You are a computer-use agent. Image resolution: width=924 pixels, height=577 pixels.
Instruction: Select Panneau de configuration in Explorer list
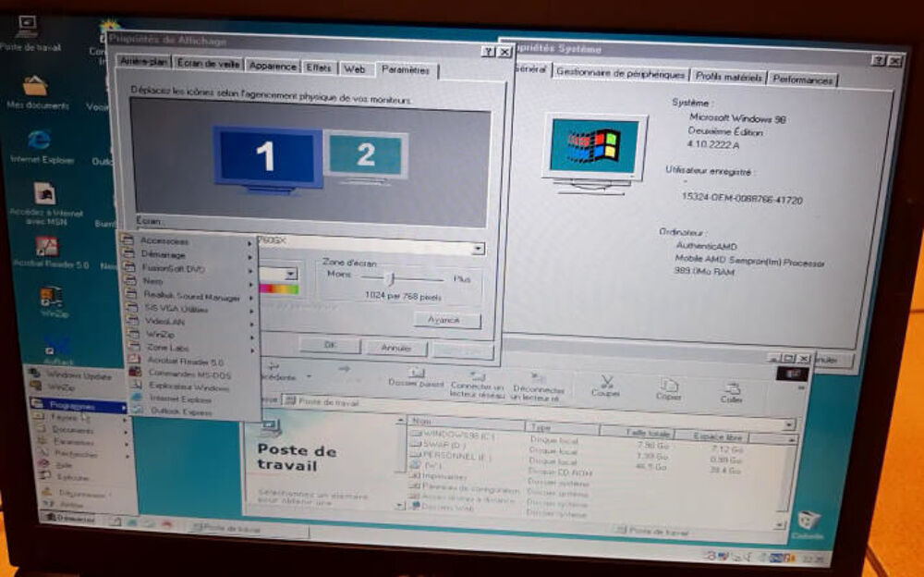(x=465, y=488)
